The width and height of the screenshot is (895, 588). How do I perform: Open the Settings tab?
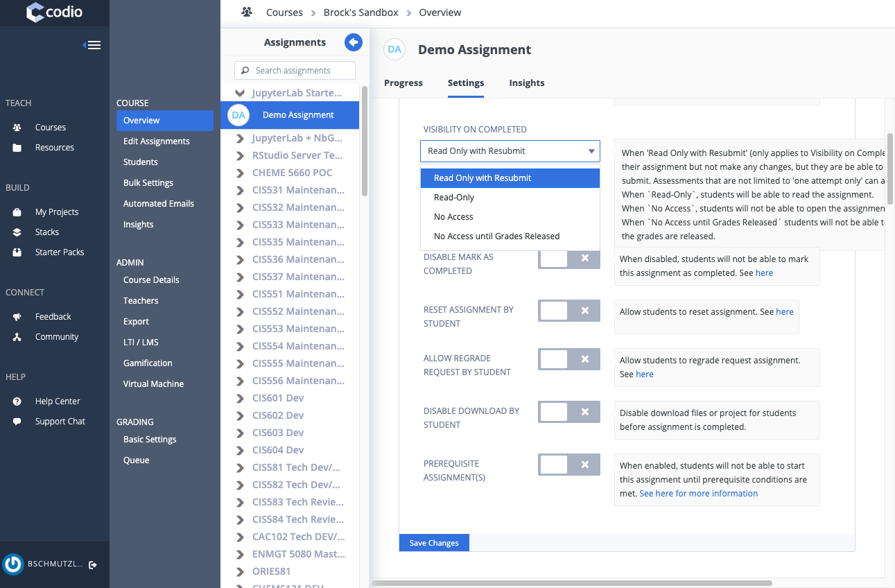[466, 83]
